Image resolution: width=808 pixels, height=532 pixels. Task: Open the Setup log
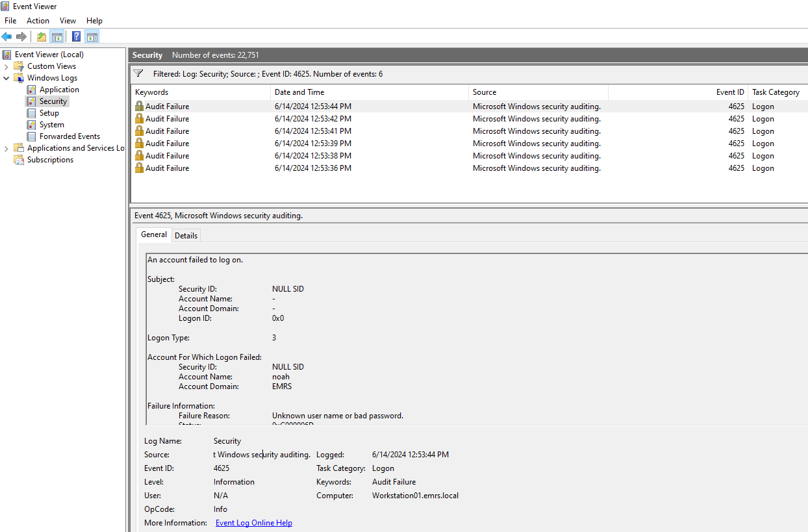[x=49, y=113]
